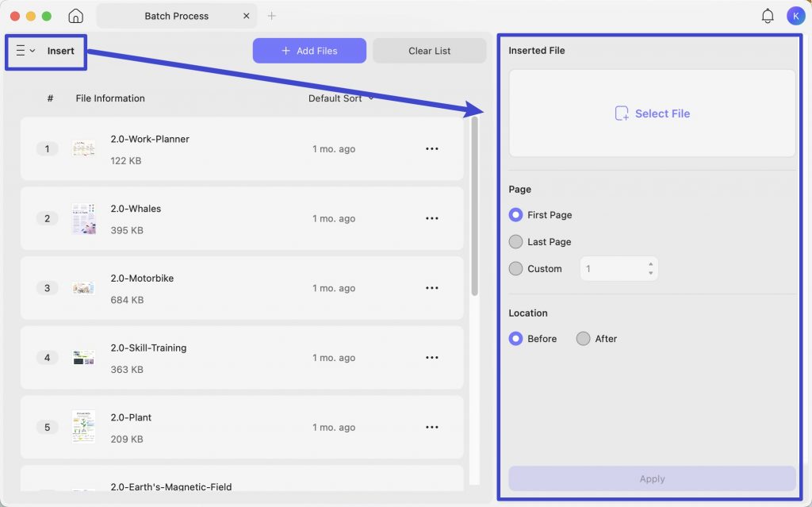Click the file list scrollbar
The image size is (812, 507).
coord(474,206)
